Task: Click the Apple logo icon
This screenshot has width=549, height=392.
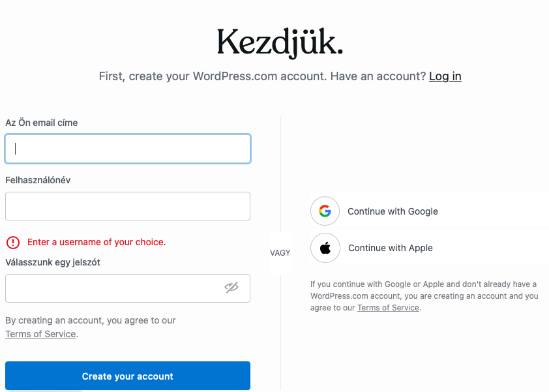Action: pyautogui.click(x=325, y=248)
